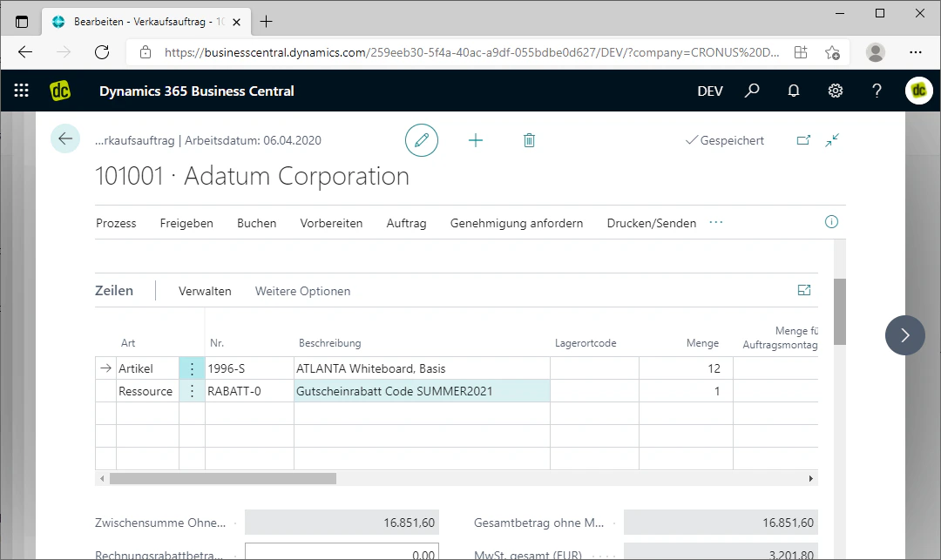
Task: Open the Genehmigung anfordern menu
Action: pyautogui.click(x=516, y=223)
